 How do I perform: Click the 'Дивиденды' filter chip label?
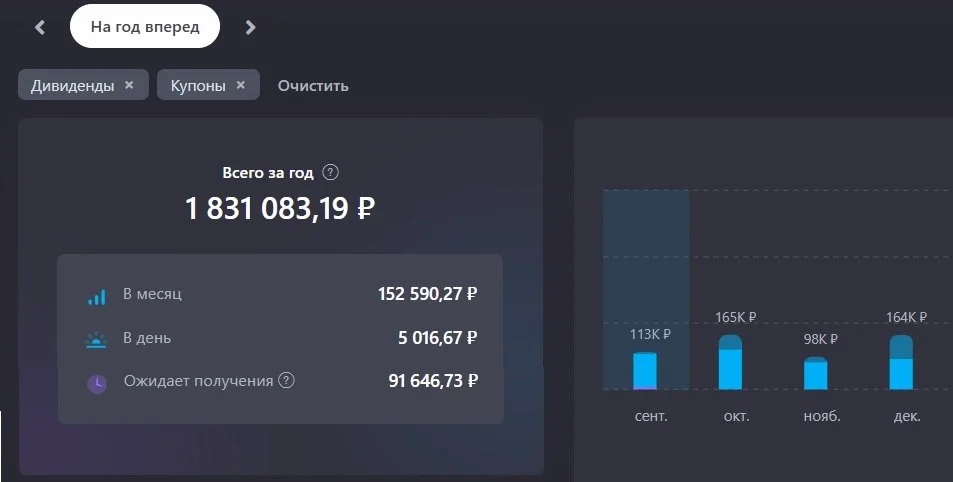coord(72,86)
